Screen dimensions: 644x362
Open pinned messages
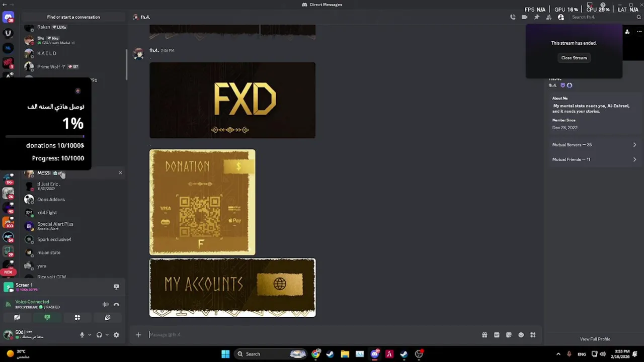point(536,17)
